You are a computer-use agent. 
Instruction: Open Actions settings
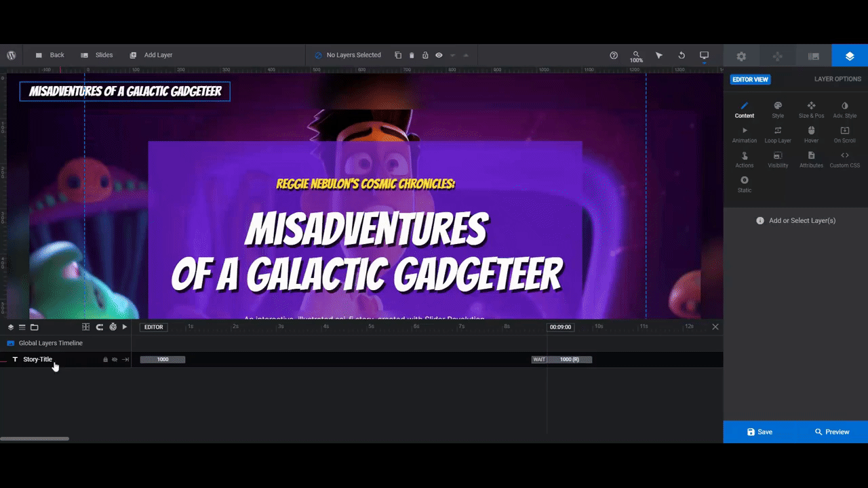click(x=745, y=160)
